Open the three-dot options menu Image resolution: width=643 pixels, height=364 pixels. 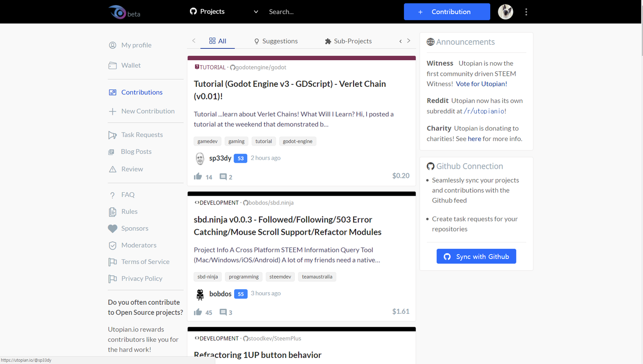[526, 12]
